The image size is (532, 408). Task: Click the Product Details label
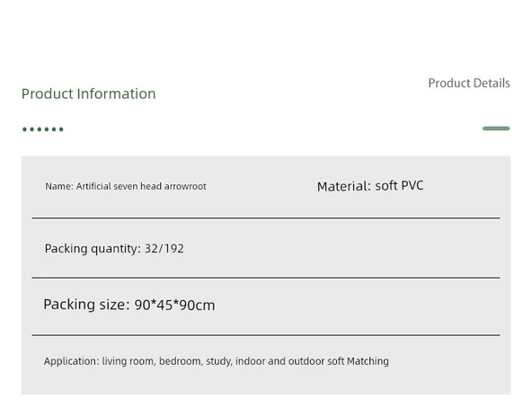(469, 84)
